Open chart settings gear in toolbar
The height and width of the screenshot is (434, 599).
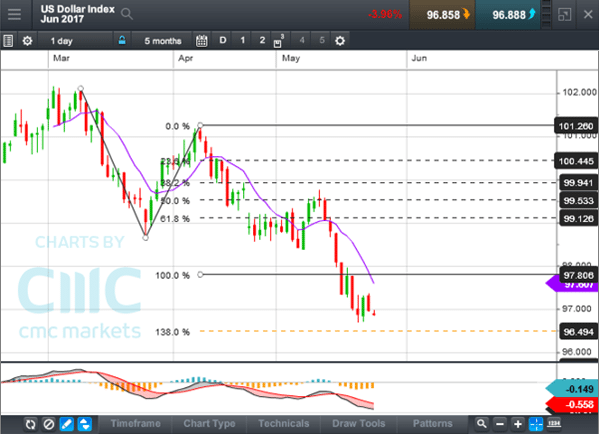tap(27, 40)
